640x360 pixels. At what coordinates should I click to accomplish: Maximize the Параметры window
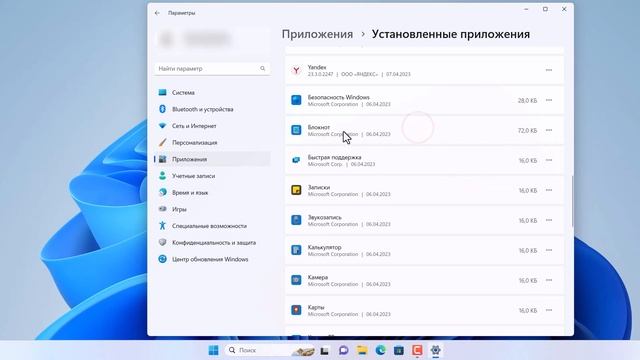coord(545,9)
